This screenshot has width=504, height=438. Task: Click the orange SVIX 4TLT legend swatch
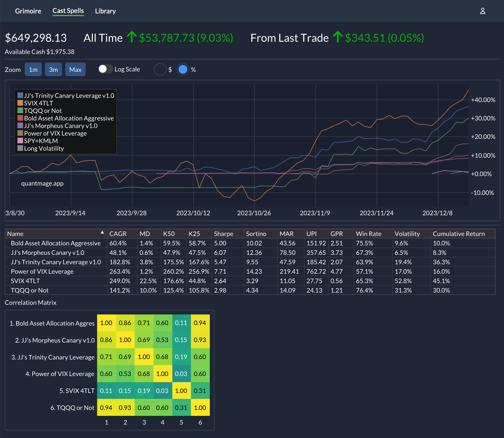pyautogui.click(x=20, y=103)
